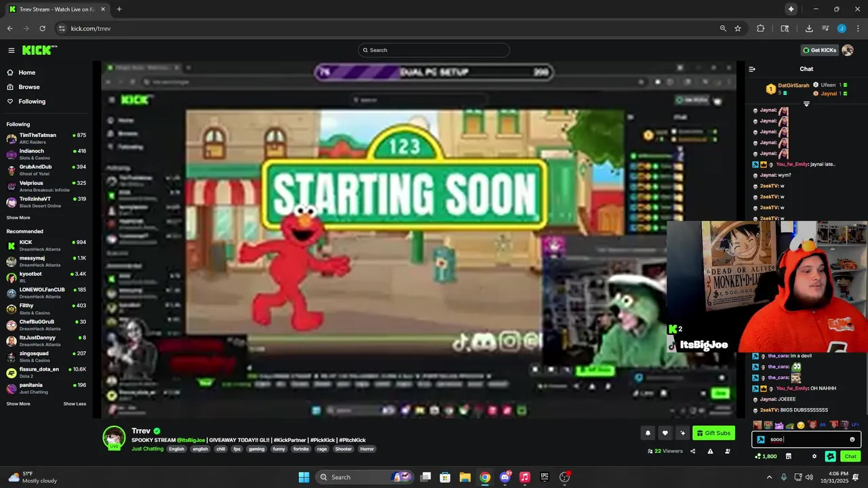The image size is (868, 488).
Task: Open fissure_dota_en channel
Action: (46, 372)
